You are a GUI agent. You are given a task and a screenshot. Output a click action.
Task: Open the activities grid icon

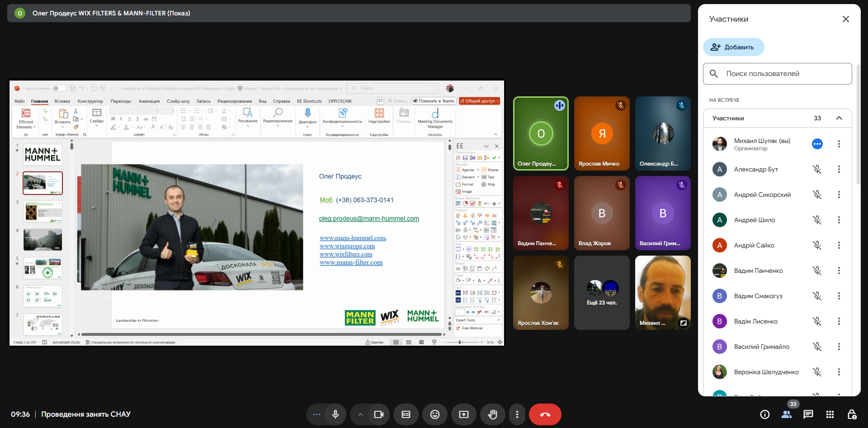[x=830, y=414]
